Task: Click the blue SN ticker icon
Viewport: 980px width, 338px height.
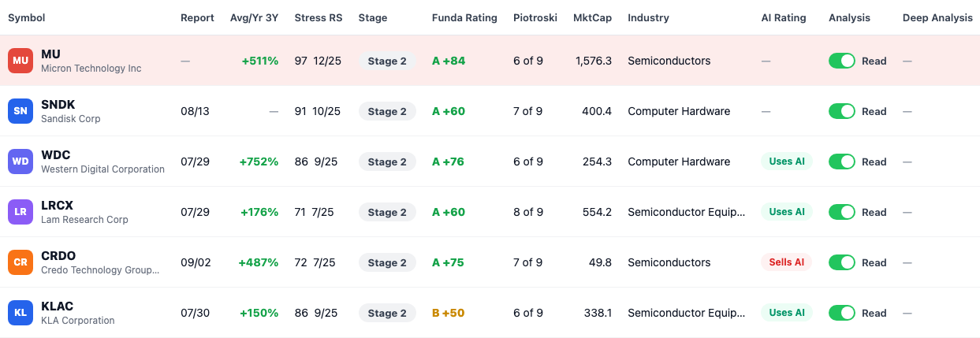Action: coord(20,111)
